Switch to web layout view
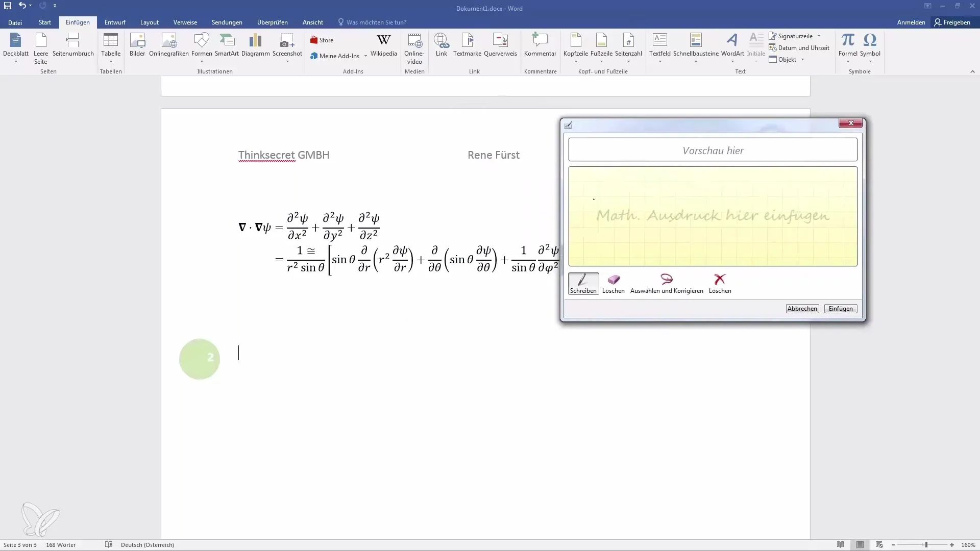 (x=879, y=545)
